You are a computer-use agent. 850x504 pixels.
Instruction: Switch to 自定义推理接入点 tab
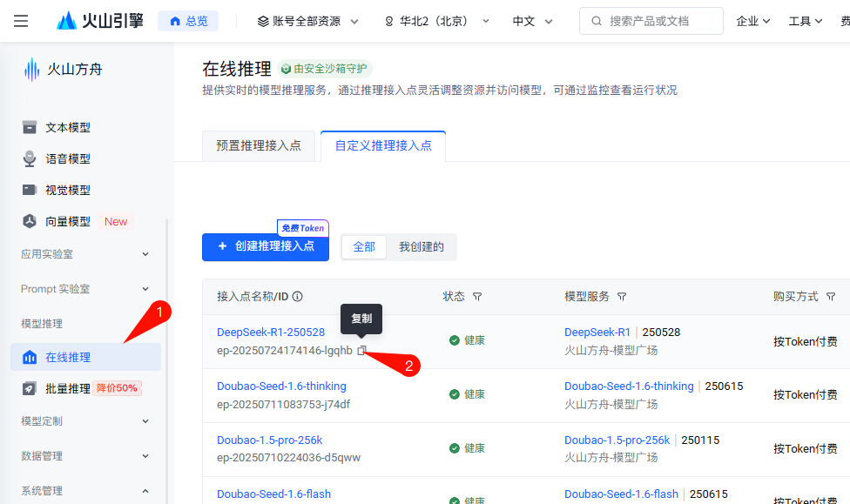coord(383,145)
